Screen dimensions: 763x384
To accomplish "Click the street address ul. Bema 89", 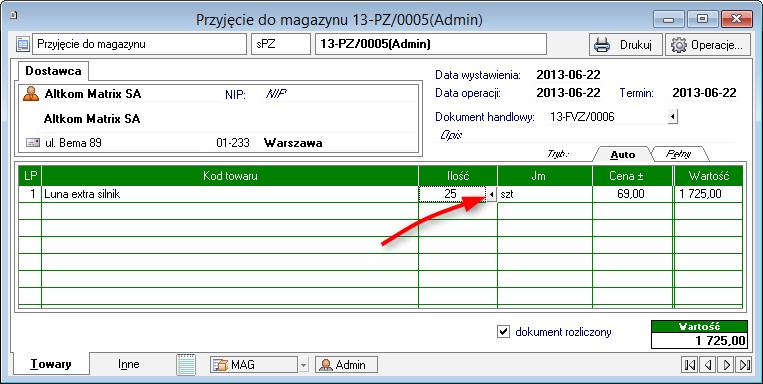I will point(73,143).
